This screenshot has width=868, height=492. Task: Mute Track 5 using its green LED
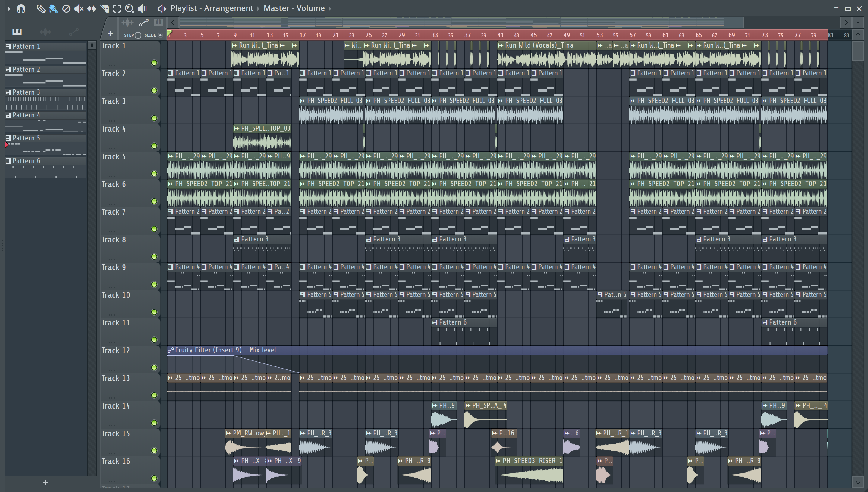point(154,173)
